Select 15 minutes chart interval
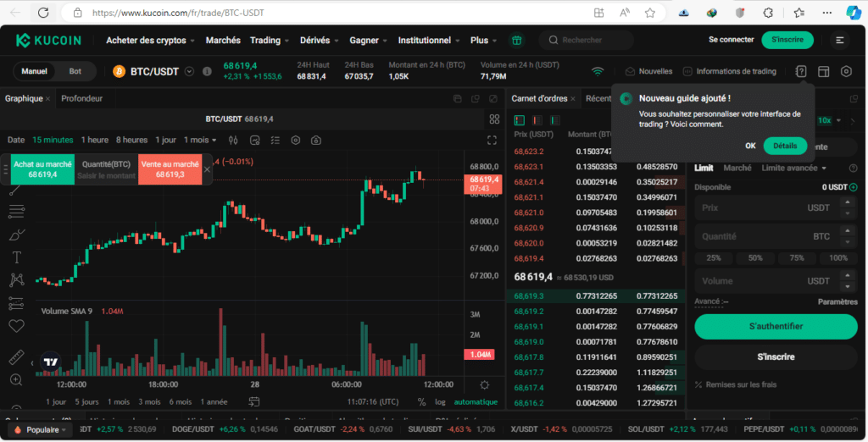This screenshot has width=868, height=442. pyautogui.click(x=53, y=140)
